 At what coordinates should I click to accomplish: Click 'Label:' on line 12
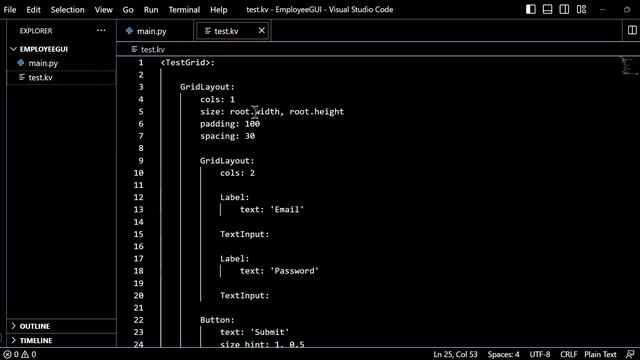pos(235,197)
